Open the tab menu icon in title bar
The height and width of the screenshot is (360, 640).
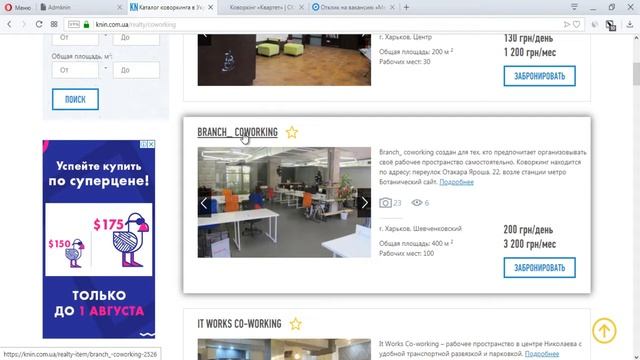(574, 7)
